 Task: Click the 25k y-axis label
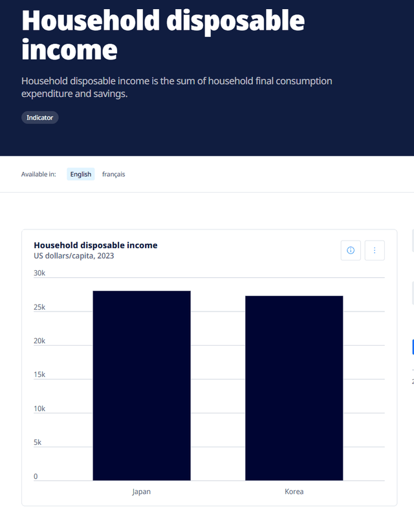pos(39,307)
